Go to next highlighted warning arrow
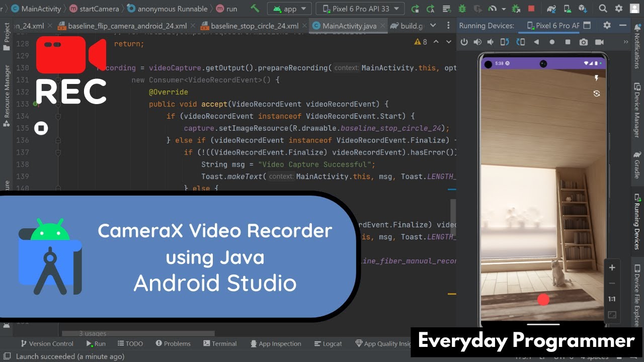This screenshot has height=362, width=644. pos(448,42)
